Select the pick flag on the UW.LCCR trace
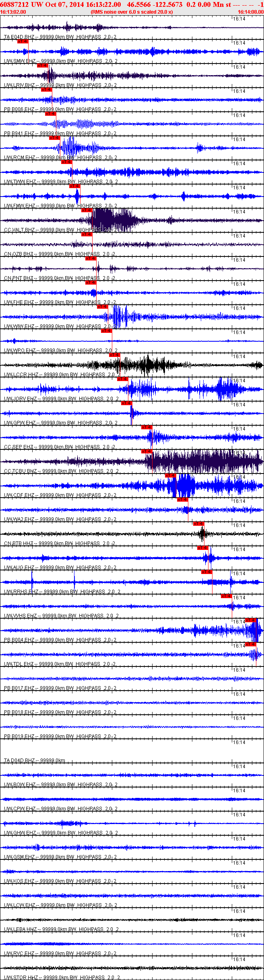The height and width of the screenshot is (980, 264). point(114,355)
